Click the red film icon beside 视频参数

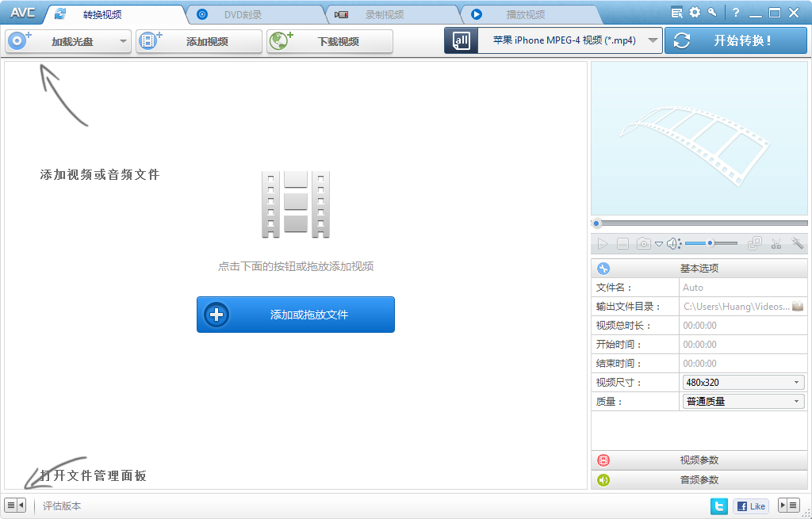[603, 460]
